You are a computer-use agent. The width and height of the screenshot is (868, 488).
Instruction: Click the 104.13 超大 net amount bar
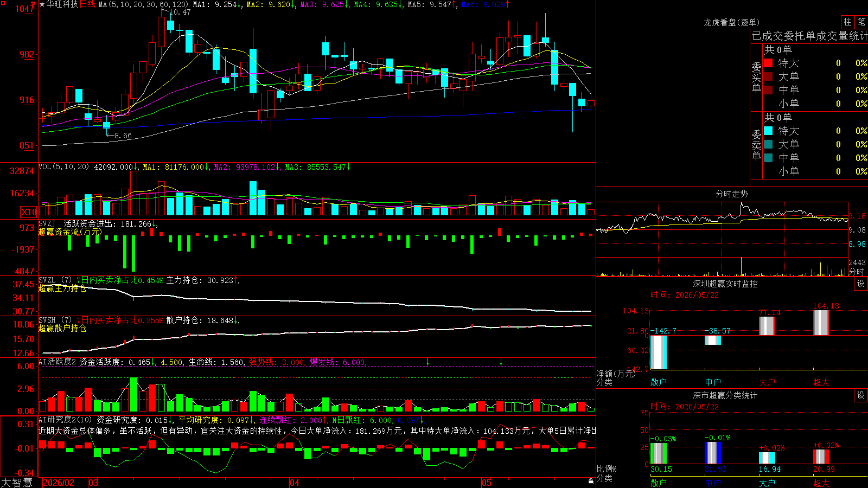pos(821,323)
